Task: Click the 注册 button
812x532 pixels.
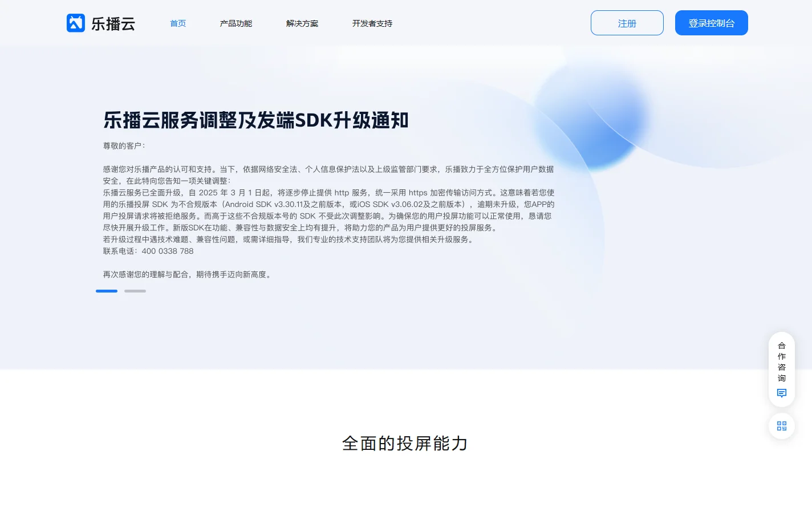Action: (x=627, y=23)
